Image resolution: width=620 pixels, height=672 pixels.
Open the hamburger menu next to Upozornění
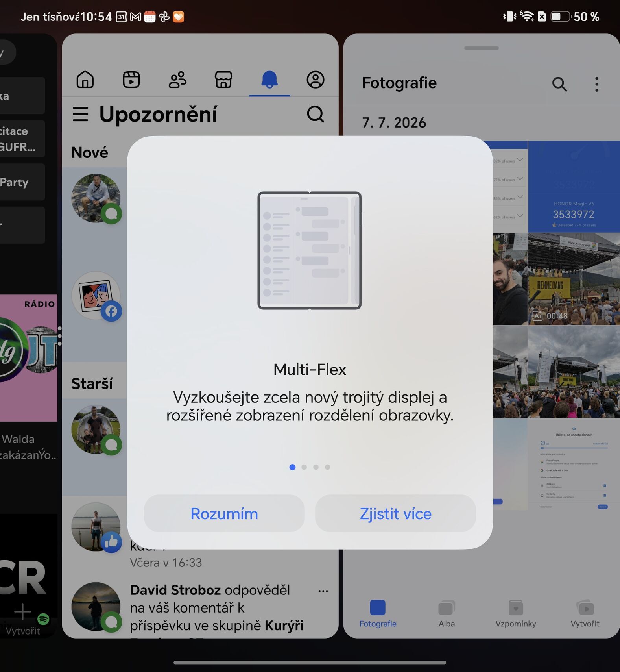(81, 114)
